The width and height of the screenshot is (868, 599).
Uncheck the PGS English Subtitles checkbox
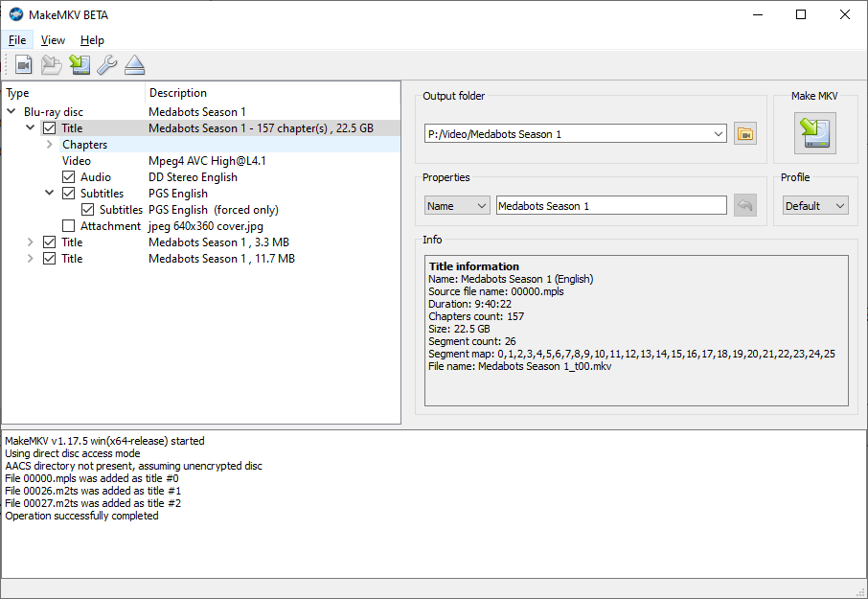click(x=69, y=194)
